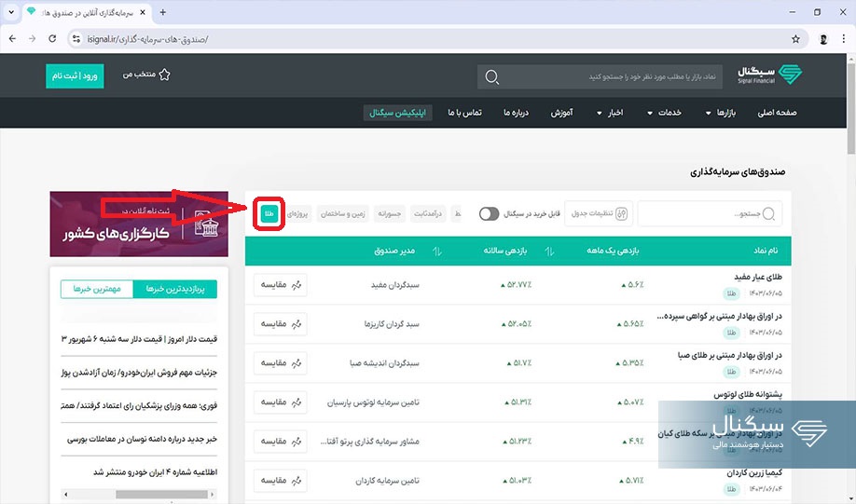
Task: Open a new browser tab
Action: [162, 12]
